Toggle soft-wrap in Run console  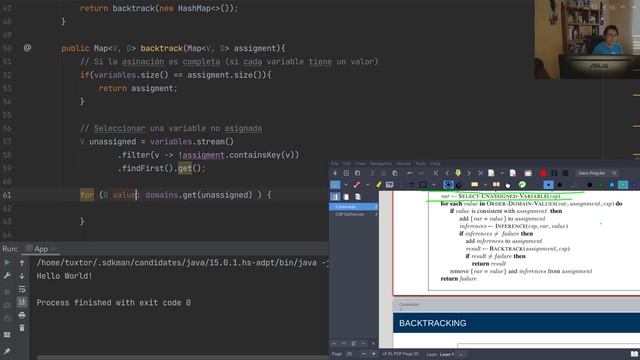pos(22,289)
